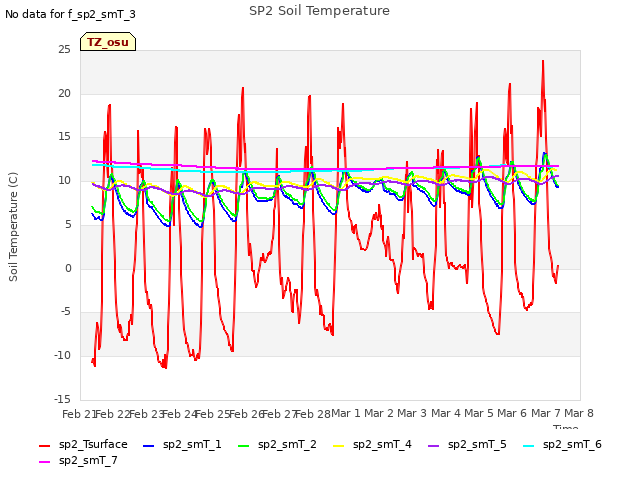Click the Mar 2 x-axis tick label
The width and height of the screenshot is (640, 480).
(x=379, y=413)
